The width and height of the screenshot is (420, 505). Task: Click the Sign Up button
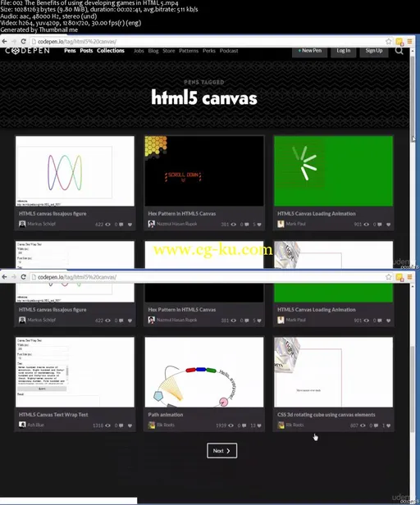(374, 51)
